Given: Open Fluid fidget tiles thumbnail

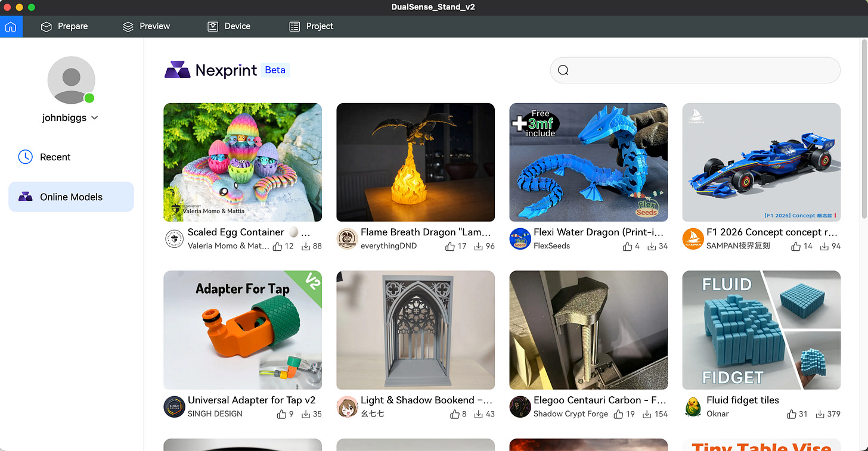Looking at the screenshot, I should click(761, 330).
